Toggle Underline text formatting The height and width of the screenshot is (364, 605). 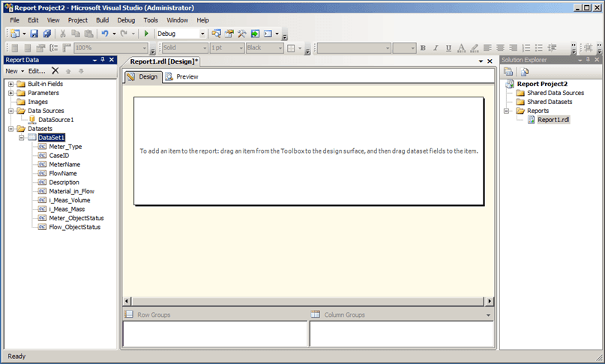pyautogui.click(x=448, y=48)
